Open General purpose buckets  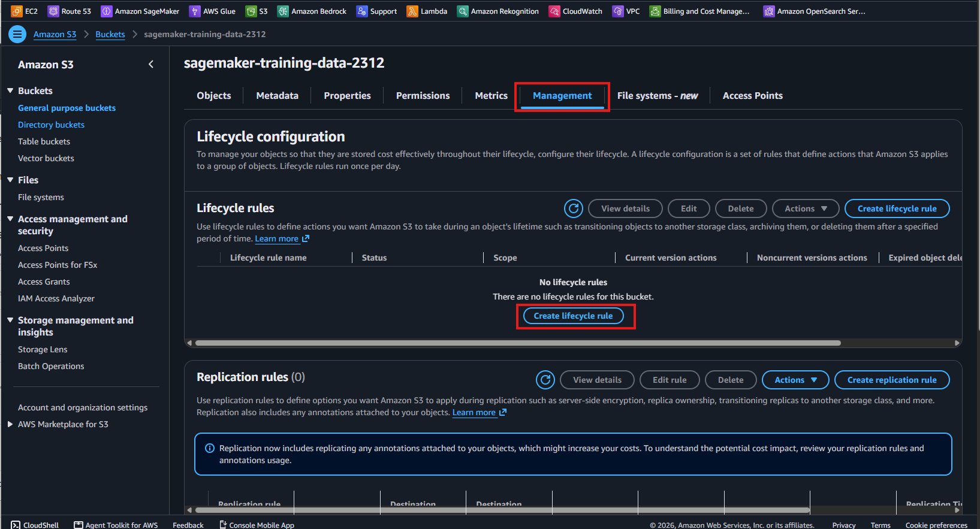(x=67, y=108)
